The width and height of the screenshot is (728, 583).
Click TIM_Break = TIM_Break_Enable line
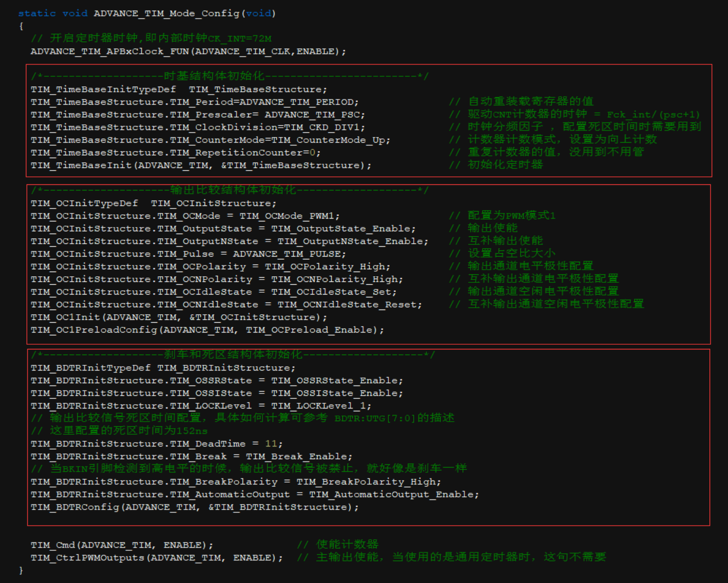coord(192,456)
